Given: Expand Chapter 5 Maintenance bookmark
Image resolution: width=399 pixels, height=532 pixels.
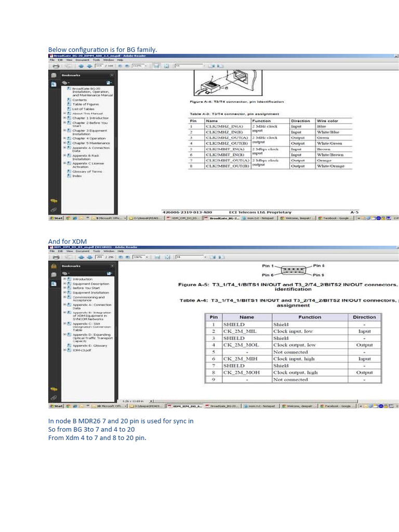Looking at the screenshot, I should click(x=64, y=143).
